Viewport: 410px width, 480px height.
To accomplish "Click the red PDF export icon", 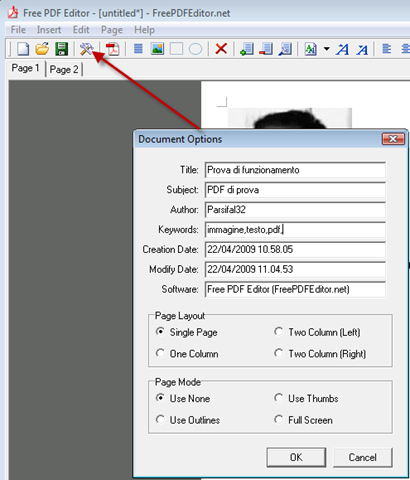I will tap(112, 49).
